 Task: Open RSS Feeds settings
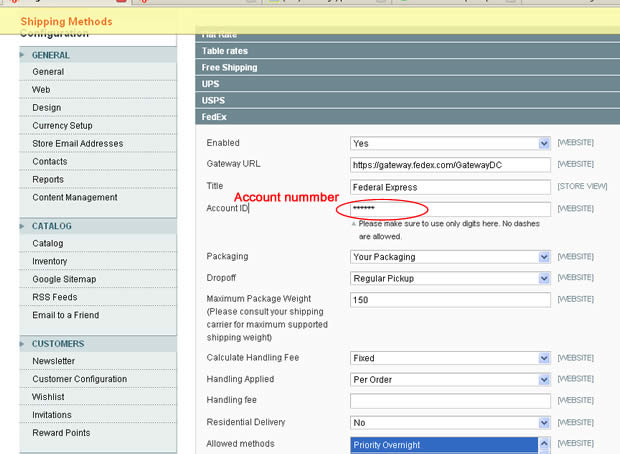tap(55, 297)
